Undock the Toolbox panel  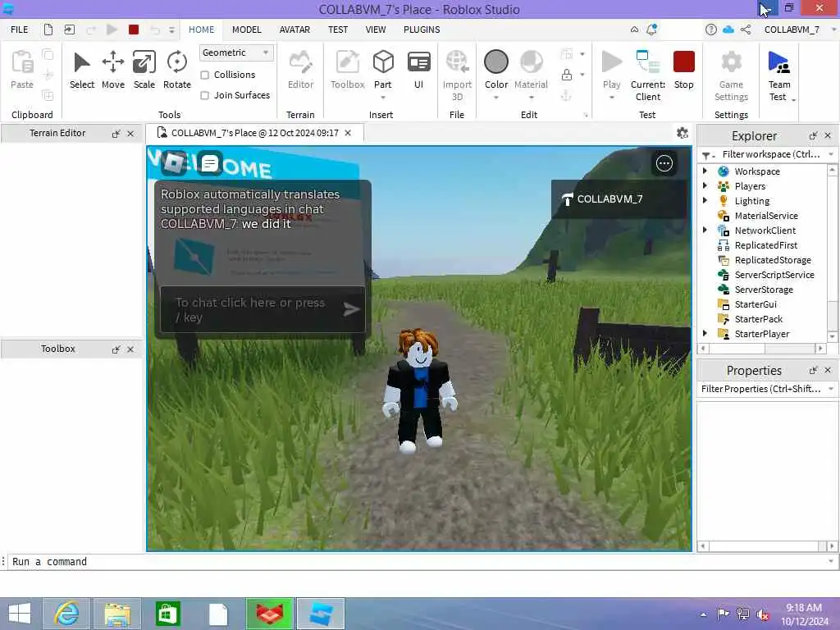[x=116, y=349]
